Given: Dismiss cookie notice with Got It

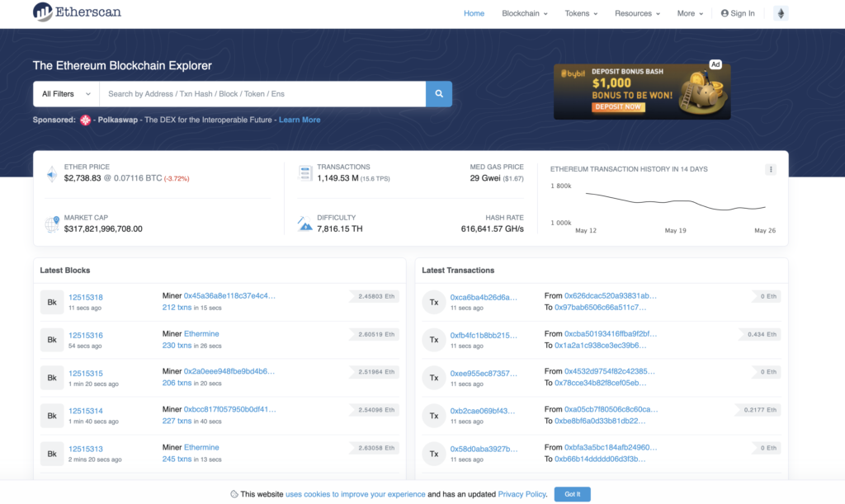Looking at the screenshot, I should click(573, 494).
